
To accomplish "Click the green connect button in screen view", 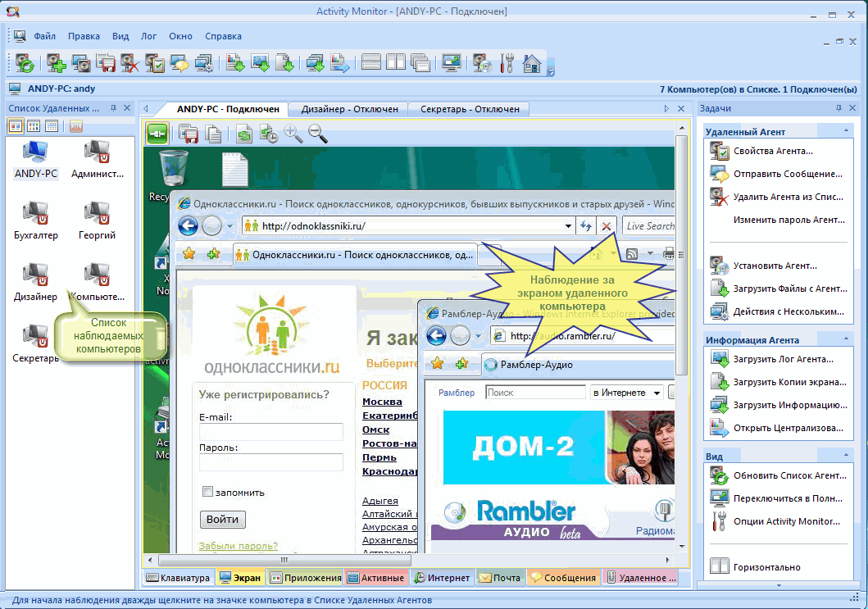I will tap(157, 134).
